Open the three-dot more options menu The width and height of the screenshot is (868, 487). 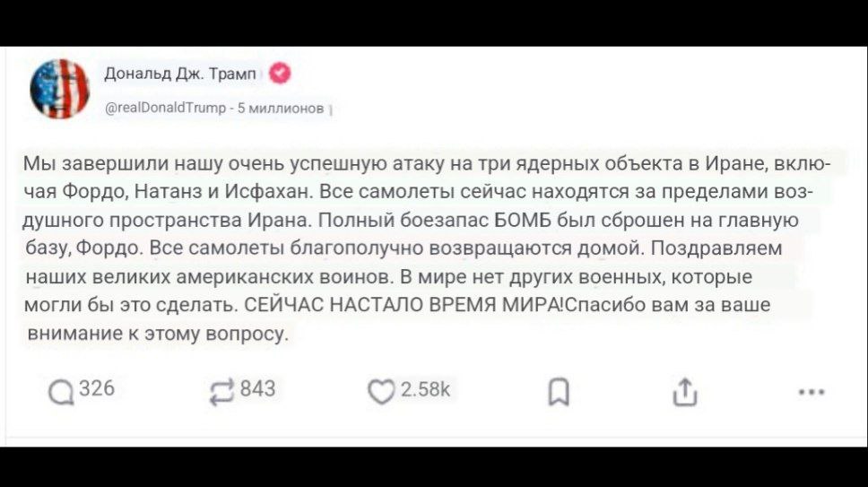[x=811, y=392]
